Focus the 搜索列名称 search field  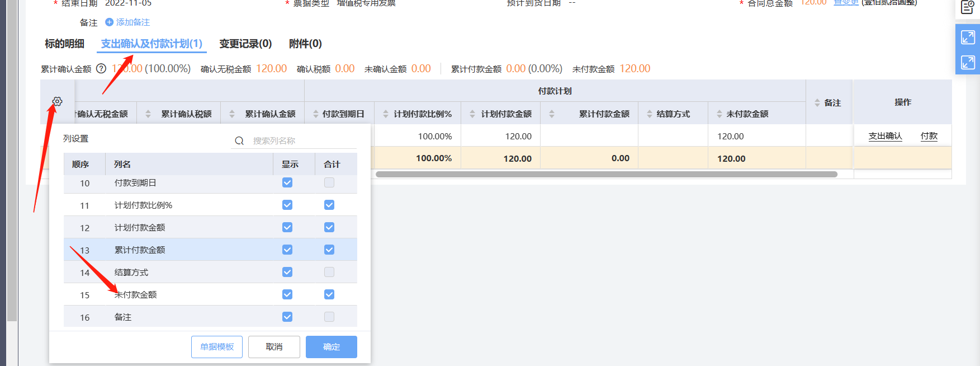pos(302,141)
